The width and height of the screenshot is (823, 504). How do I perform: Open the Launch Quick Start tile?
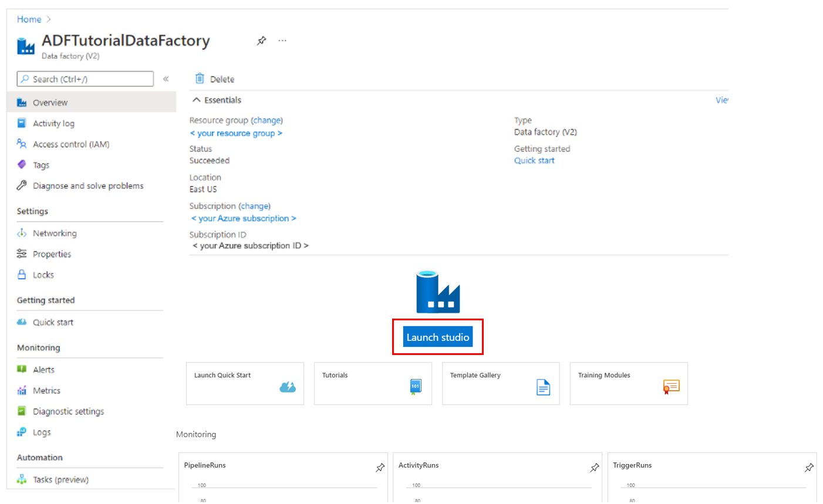pos(245,384)
